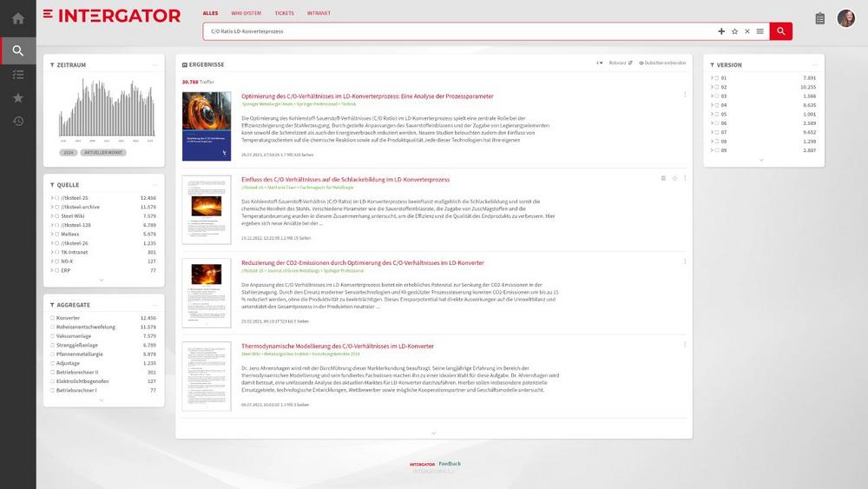Expand more entries in the Version panel
868x489 pixels.
(x=761, y=160)
